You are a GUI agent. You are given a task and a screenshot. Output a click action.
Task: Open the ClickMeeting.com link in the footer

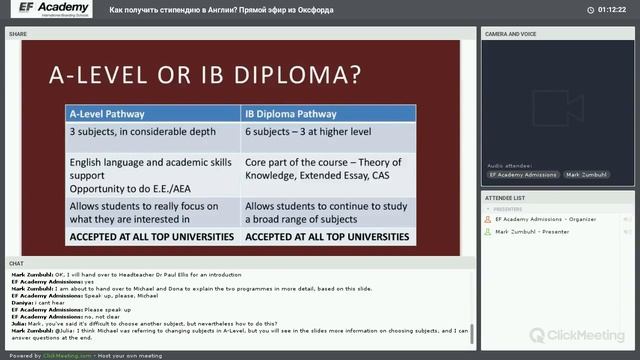click(67, 356)
